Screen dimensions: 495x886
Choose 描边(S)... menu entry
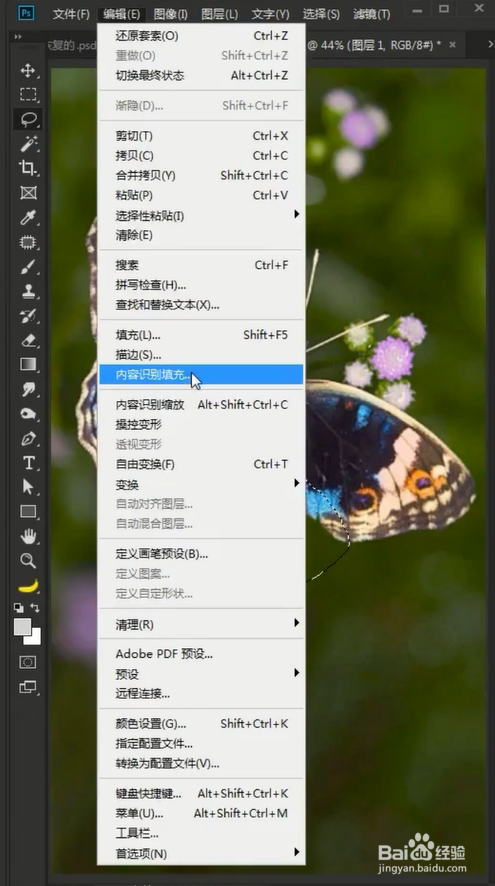pos(201,355)
